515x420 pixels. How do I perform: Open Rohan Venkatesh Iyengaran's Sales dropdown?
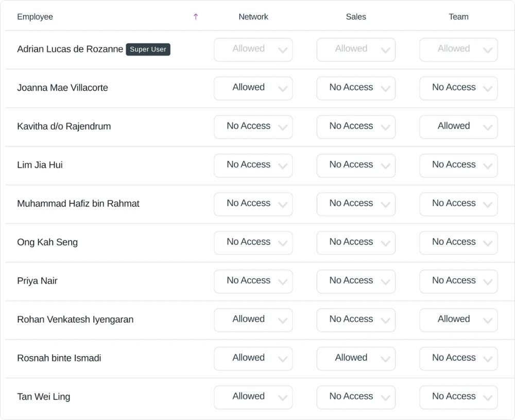tap(356, 320)
